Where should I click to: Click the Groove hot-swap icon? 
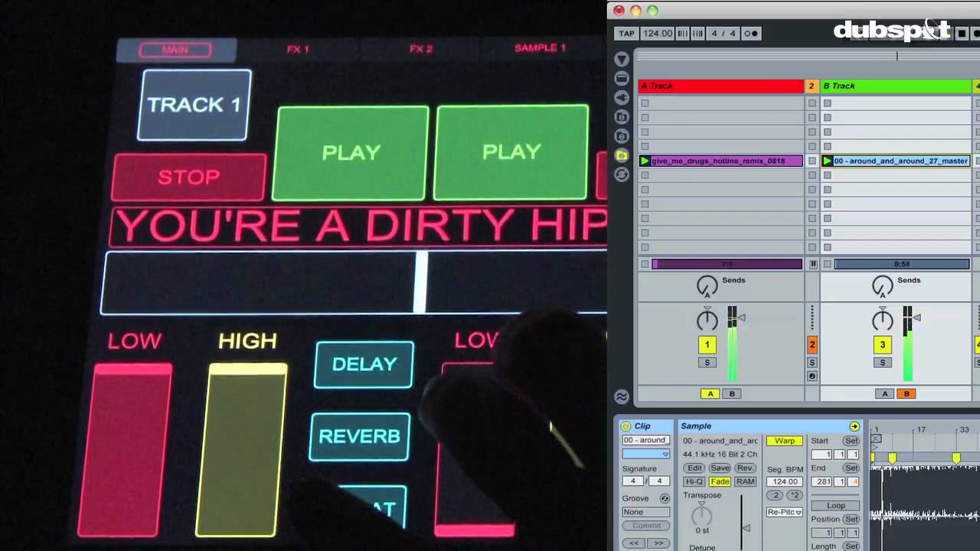click(x=665, y=498)
